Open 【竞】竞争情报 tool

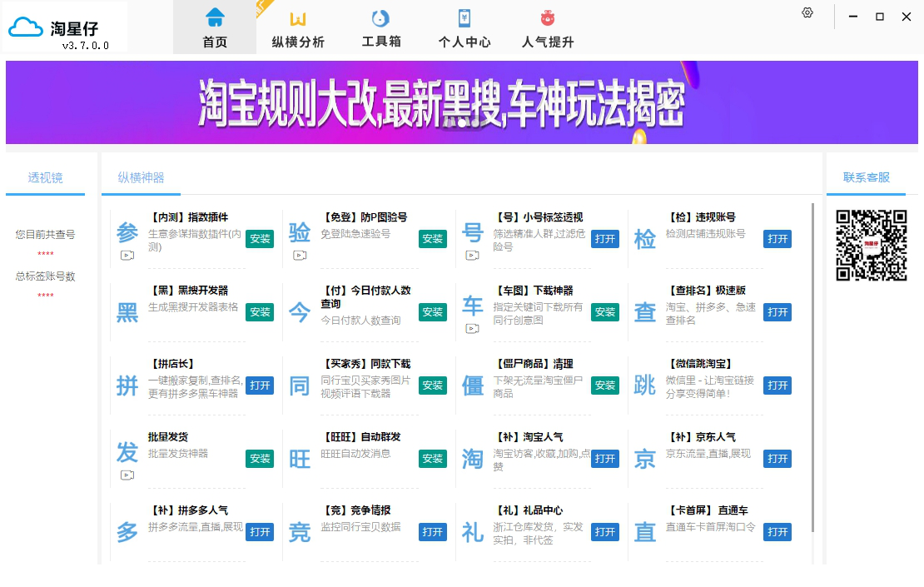click(x=433, y=531)
